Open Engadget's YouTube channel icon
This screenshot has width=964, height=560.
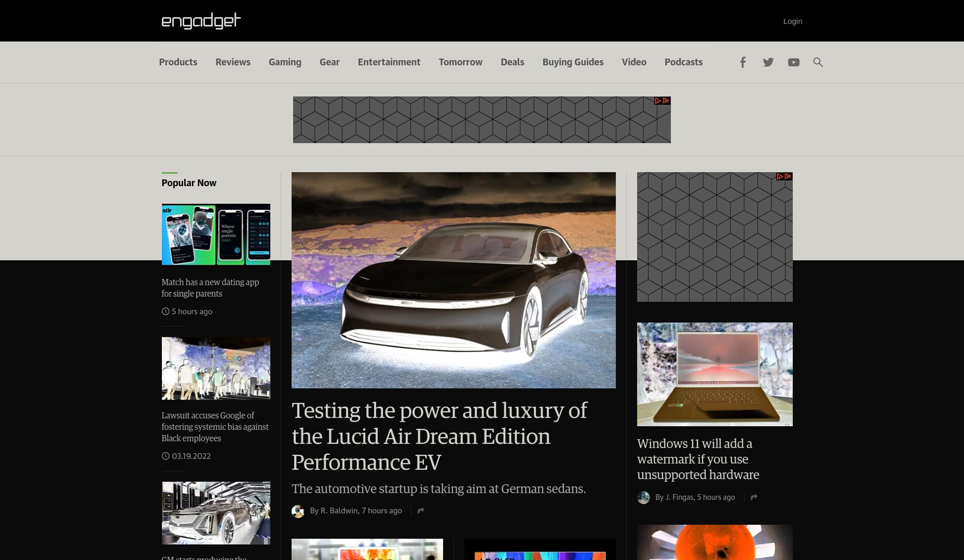[794, 62]
